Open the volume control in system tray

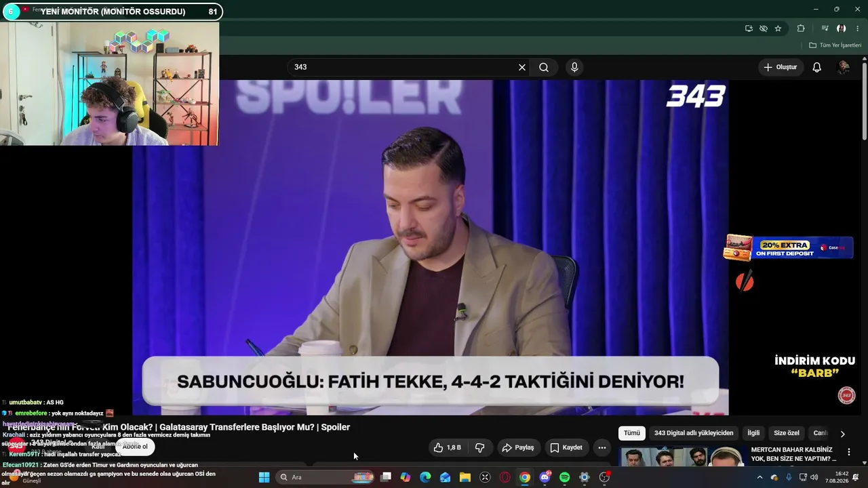coord(814,477)
